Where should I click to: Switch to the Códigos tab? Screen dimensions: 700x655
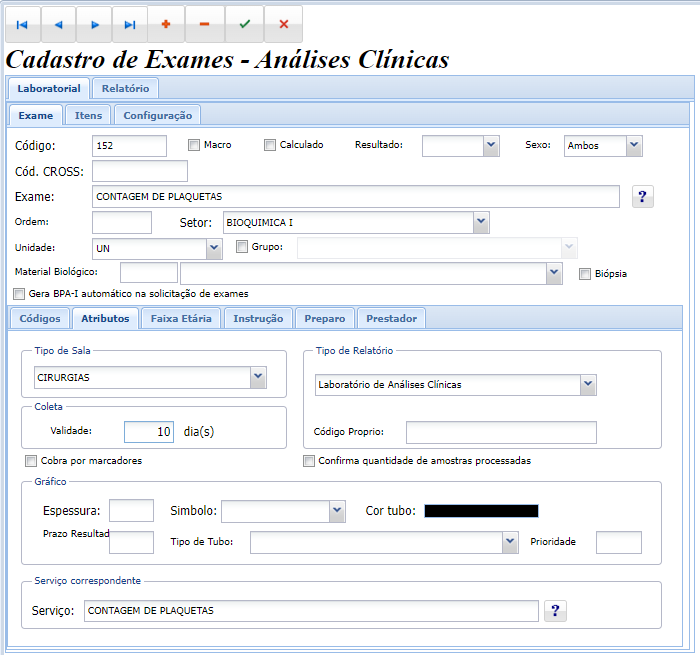coord(40,318)
